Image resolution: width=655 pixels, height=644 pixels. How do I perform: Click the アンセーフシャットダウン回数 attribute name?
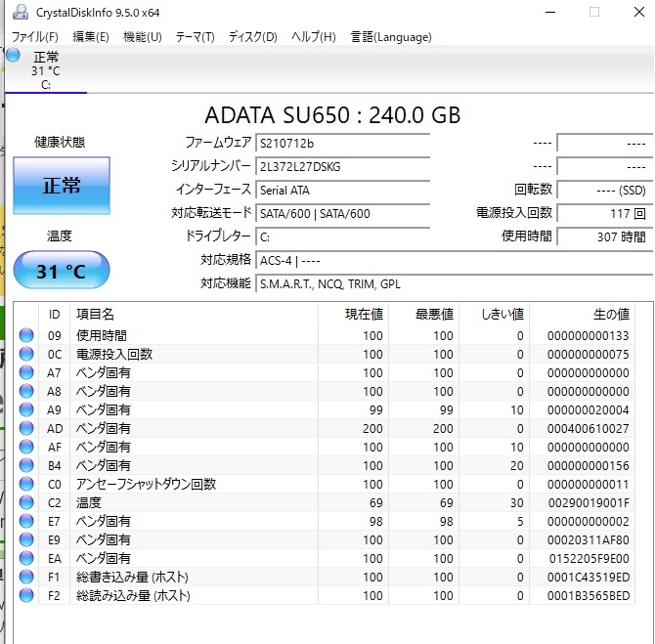[146, 484]
